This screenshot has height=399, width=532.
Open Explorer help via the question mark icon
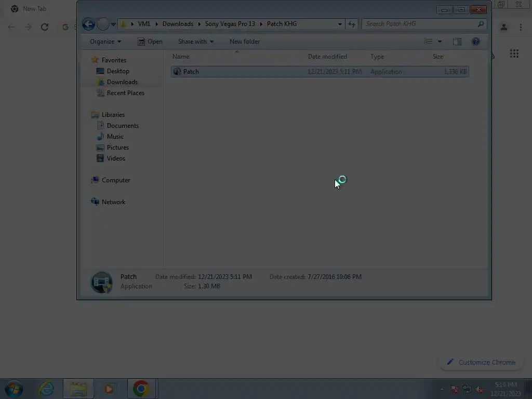(x=476, y=42)
